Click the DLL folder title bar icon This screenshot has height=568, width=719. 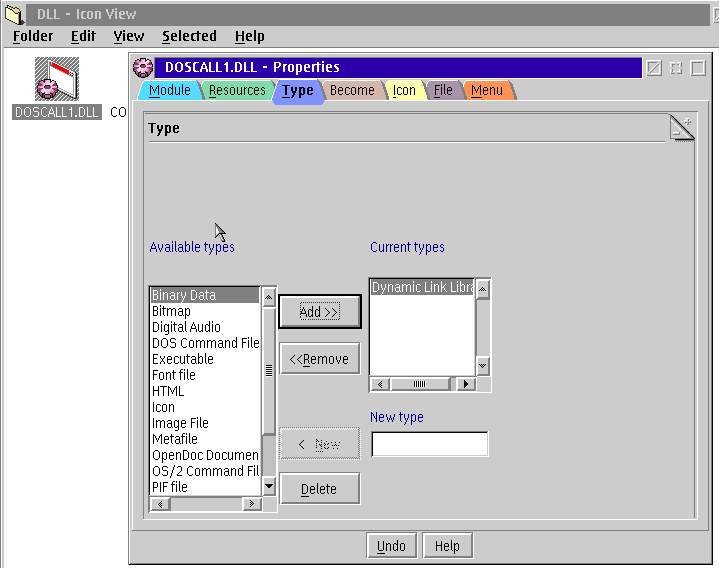pos(14,14)
